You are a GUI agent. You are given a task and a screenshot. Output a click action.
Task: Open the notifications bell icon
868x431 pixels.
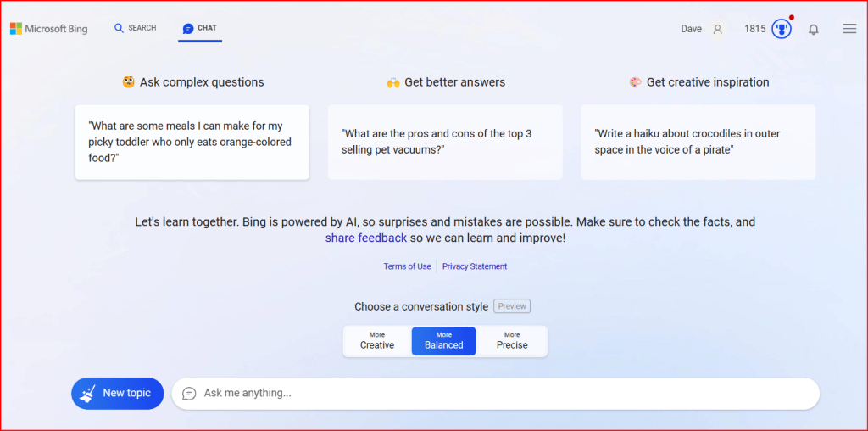(813, 30)
